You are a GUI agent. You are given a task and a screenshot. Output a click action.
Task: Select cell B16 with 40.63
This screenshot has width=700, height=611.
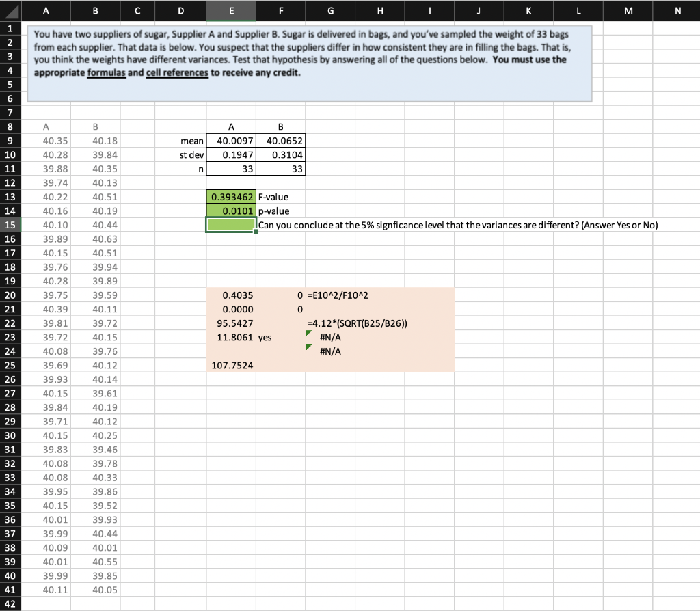[x=96, y=239]
